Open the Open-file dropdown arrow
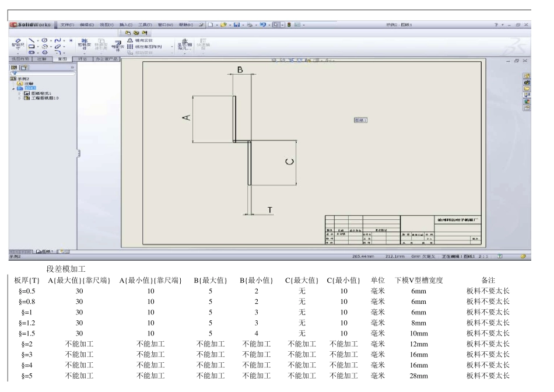Viewport: 554px width, 392px height. (x=229, y=26)
